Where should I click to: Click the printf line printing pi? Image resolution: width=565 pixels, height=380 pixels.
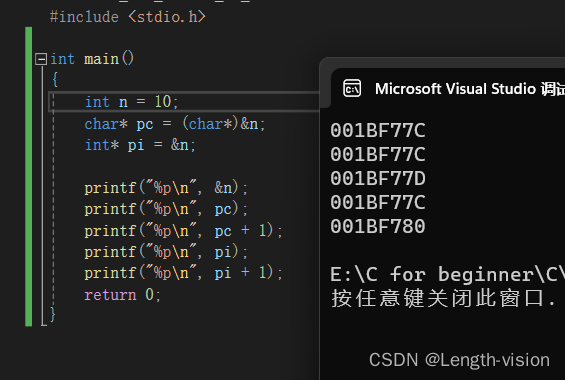point(166,252)
